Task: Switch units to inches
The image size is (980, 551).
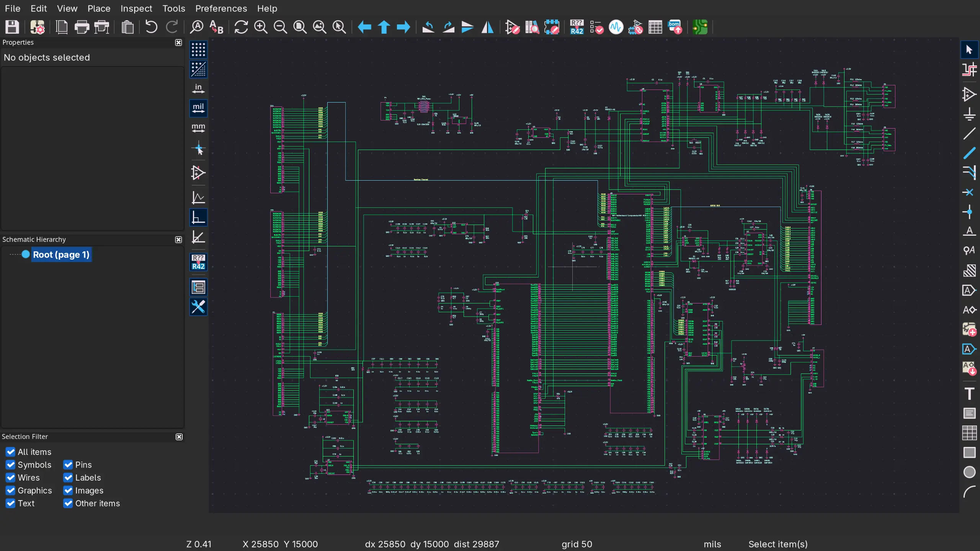Action: 198,89
